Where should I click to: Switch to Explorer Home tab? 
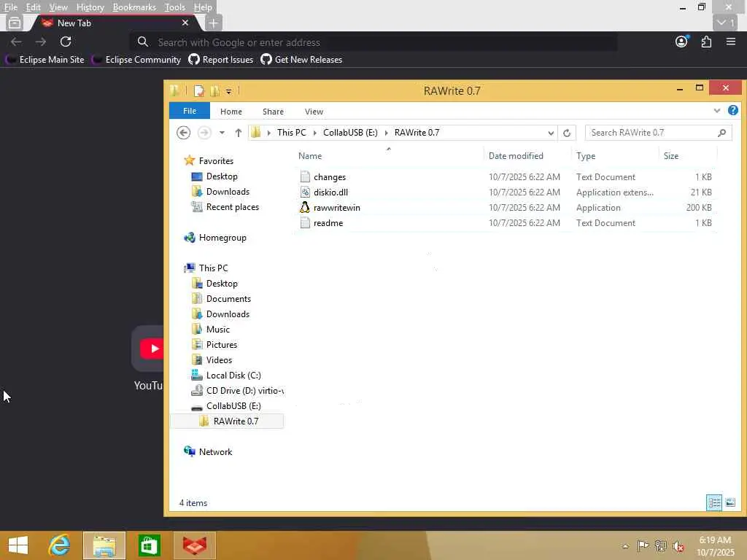click(x=231, y=112)
